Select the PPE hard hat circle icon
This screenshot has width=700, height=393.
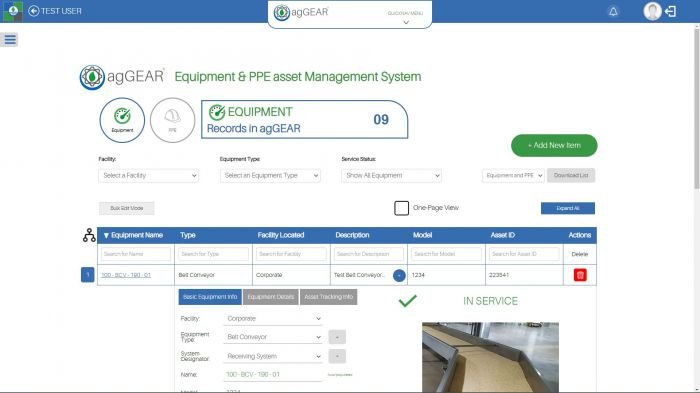tap(172, 120)
